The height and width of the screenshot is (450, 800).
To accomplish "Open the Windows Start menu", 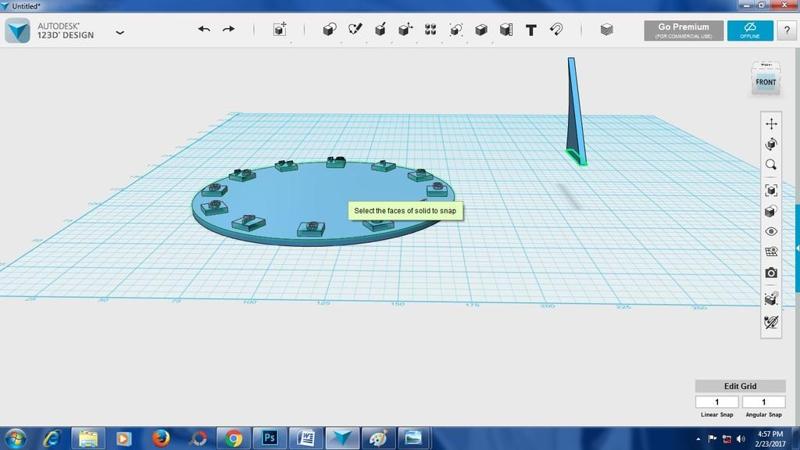I will tap(15, 439).
